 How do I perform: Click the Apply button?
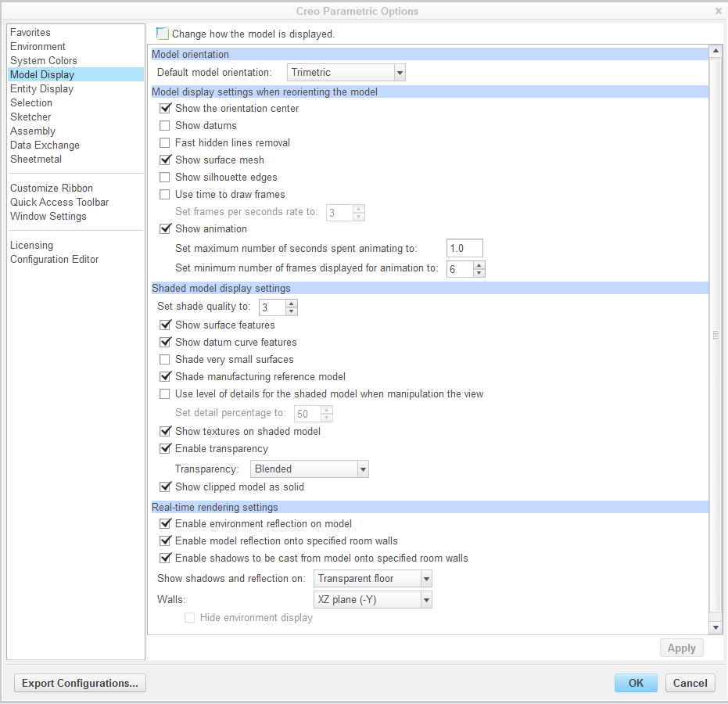click(x=682, y=648)
